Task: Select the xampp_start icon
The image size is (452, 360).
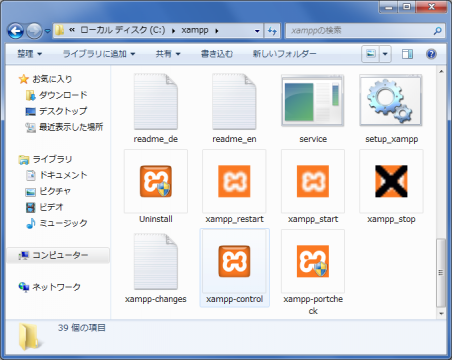Action: [x=313, y=181]
